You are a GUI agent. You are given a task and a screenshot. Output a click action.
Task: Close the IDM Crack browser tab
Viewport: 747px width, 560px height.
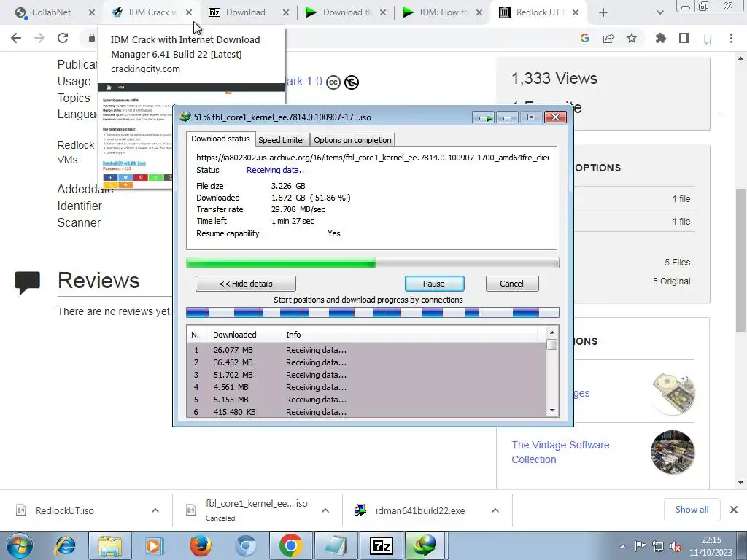(x=189, y=12)
